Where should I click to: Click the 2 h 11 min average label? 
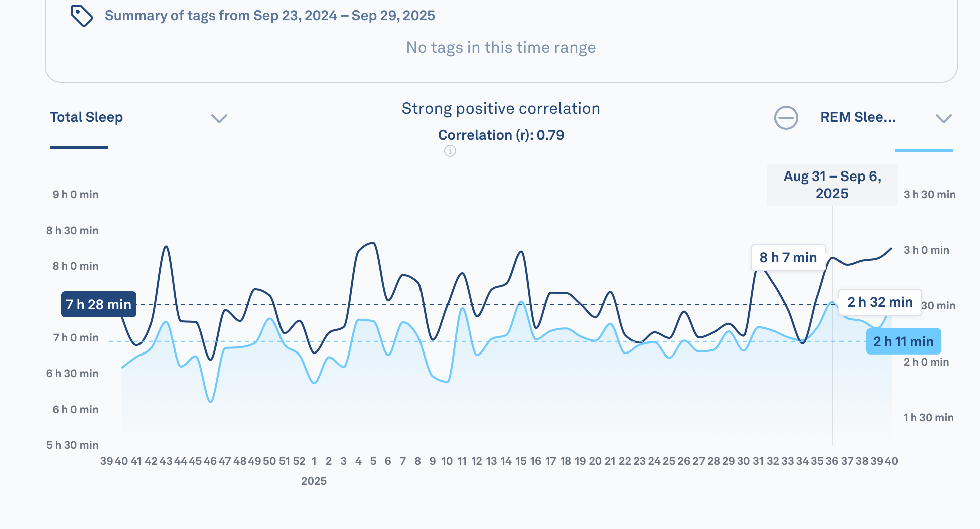click(x=903, y=341)
